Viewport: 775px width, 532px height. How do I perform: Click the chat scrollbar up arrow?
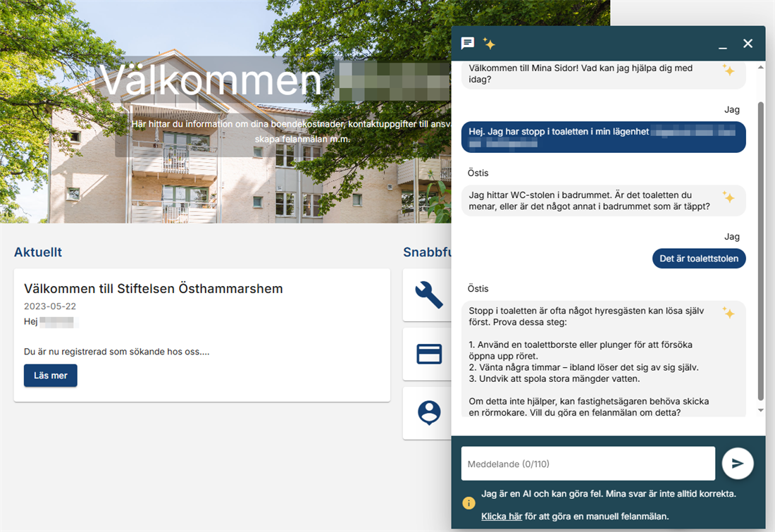point(760,68)
